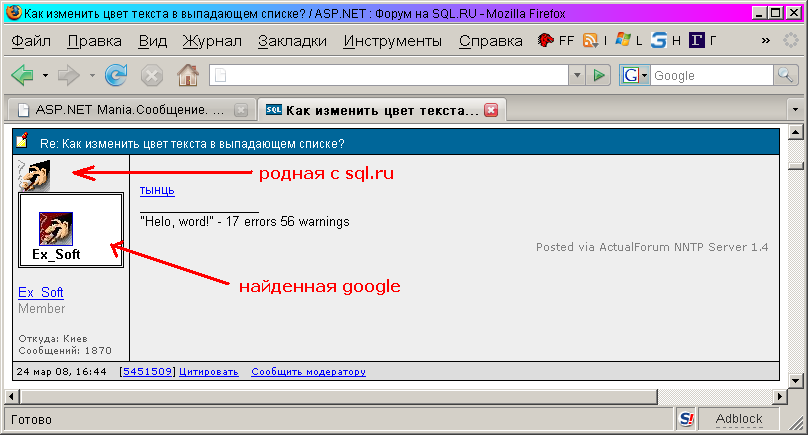This screenshot has width=808, height=435.
Task: Open the Инструменты menu
Action: coord(393,41)
